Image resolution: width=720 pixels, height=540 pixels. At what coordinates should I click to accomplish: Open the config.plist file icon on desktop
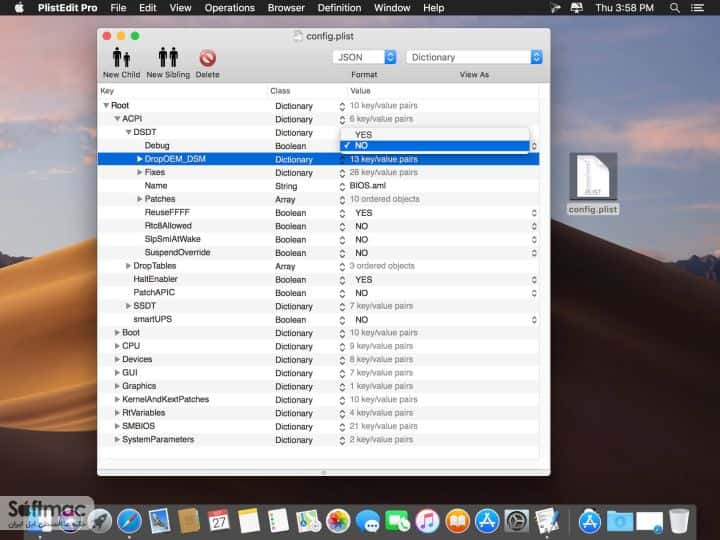[x=593, y=177]
